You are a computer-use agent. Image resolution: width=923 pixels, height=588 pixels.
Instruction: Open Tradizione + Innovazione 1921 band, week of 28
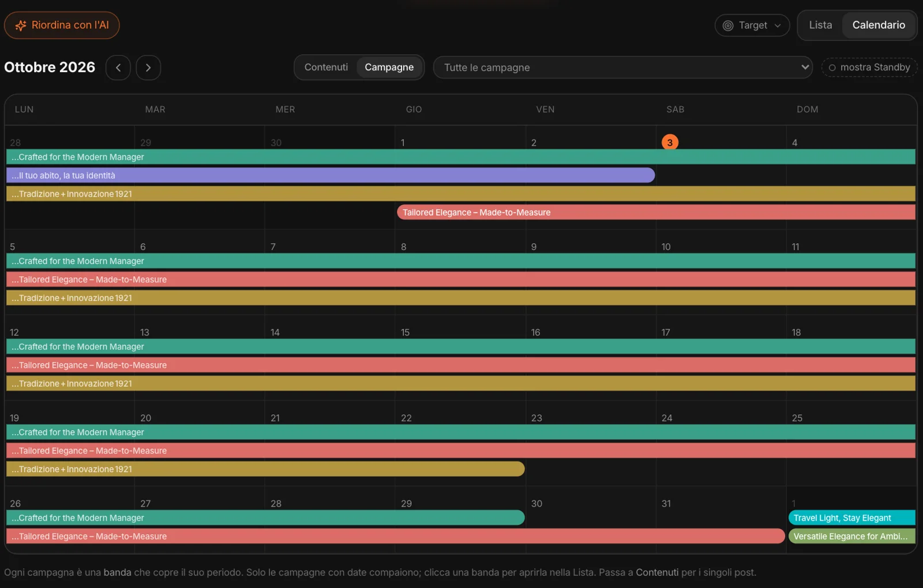click(461, 194)
